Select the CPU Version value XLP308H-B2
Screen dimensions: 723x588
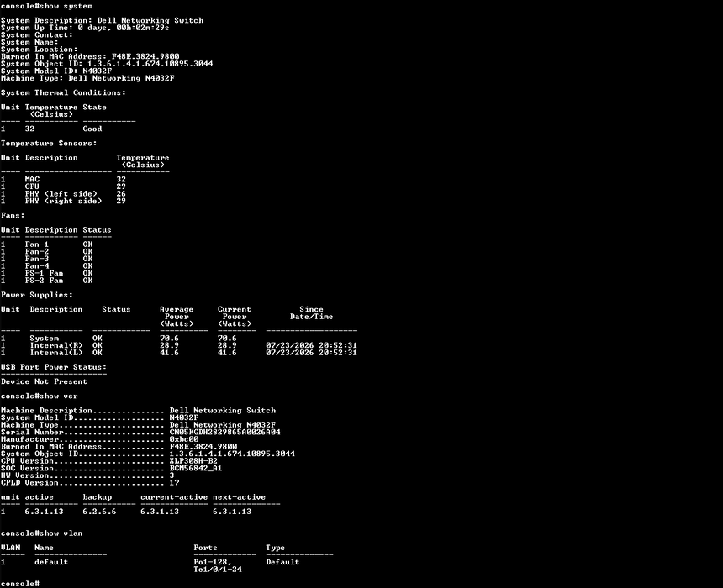click(193, 461)
